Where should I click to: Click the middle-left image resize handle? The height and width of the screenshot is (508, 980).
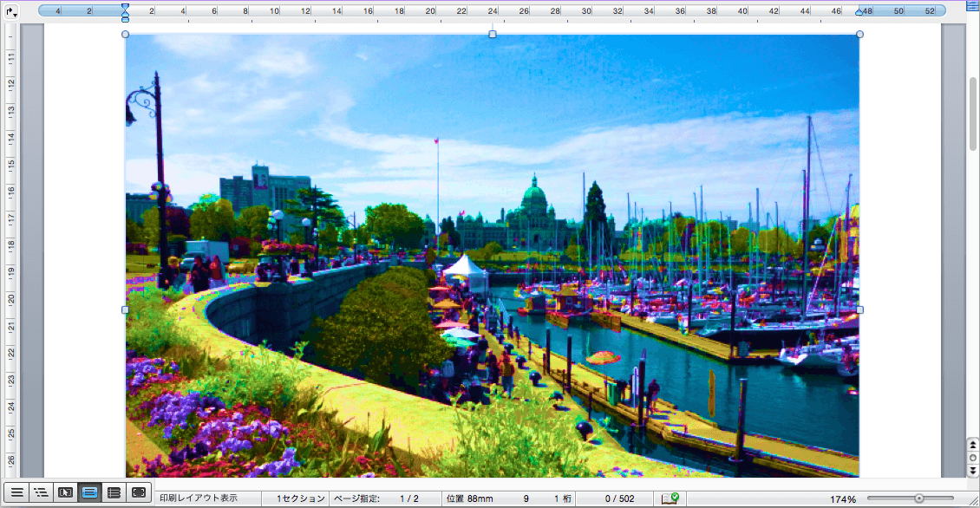[125, 309]
